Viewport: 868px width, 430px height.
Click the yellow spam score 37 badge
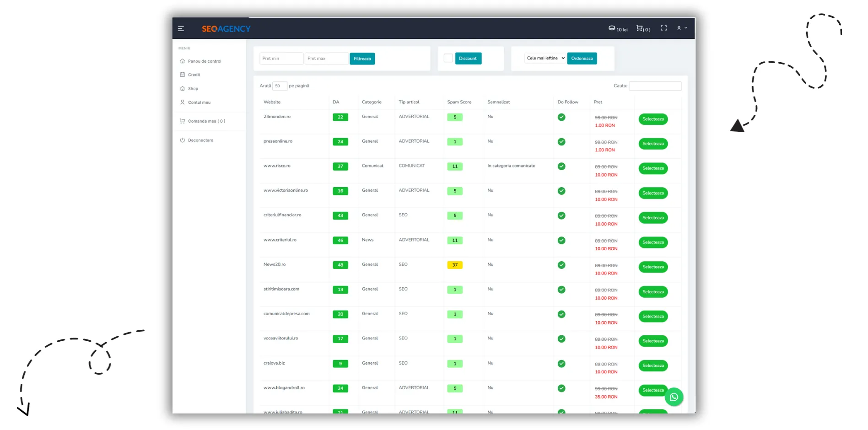[x=455, y=265]
